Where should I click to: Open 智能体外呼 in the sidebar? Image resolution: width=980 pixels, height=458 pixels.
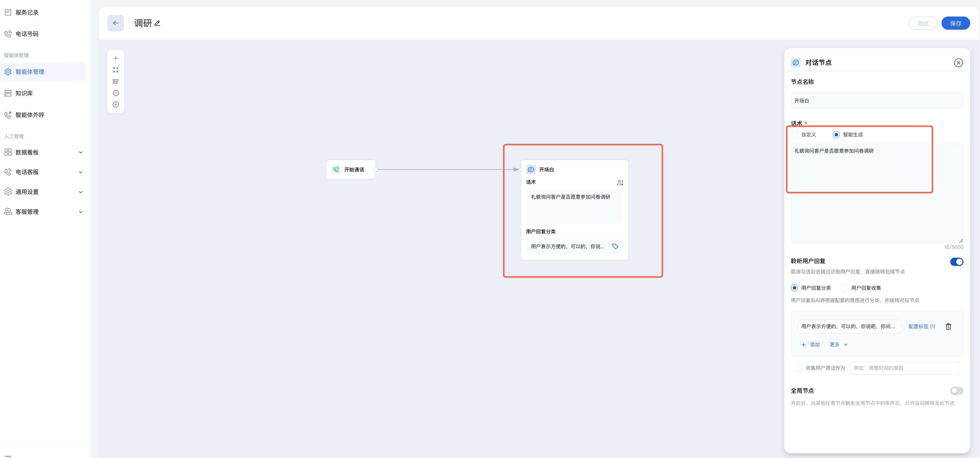[x=30, y=115]
